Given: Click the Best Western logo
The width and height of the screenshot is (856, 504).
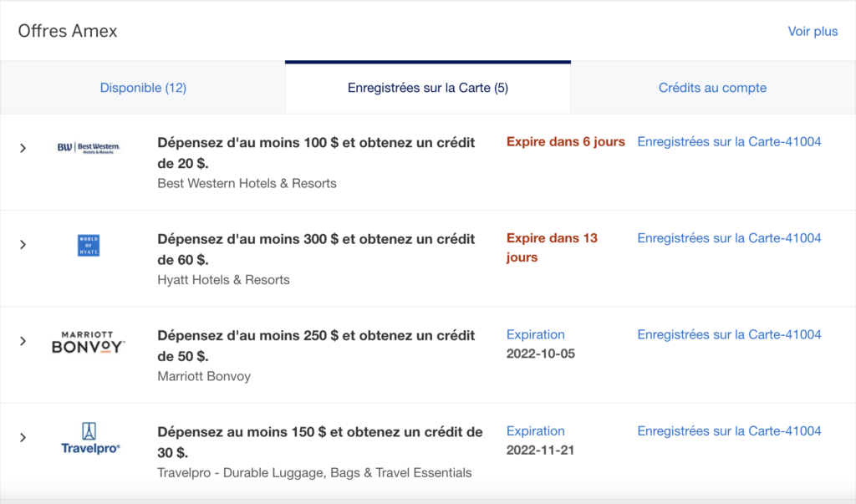Looking at the screenshot, I should tap(88, 148).
